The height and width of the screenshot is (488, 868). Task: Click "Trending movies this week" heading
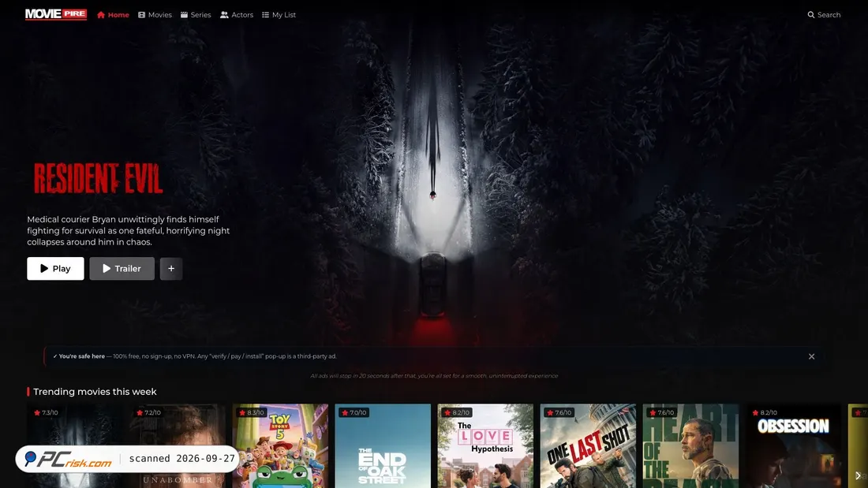click(95, 392)
